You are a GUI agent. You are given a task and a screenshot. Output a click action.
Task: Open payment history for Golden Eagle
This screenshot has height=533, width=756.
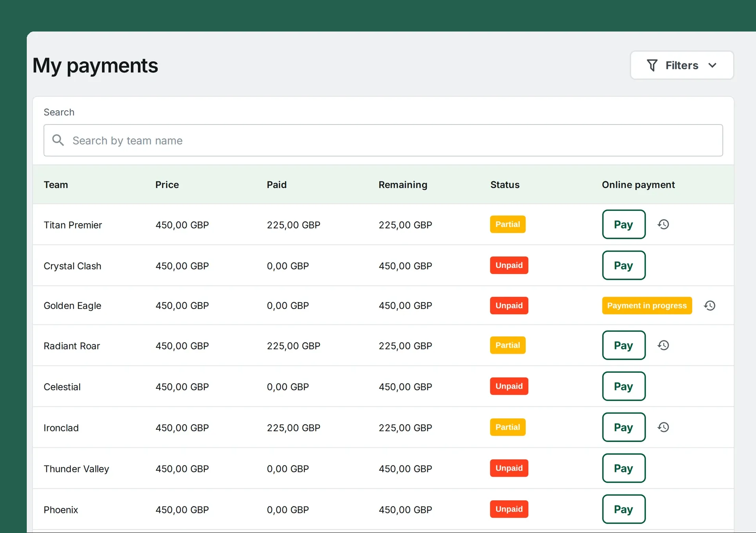click(x=710, y=306)
